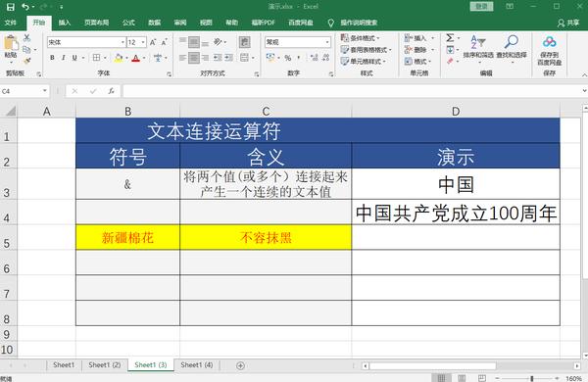Click the Share button
Viewport: 588px width, 382px height.
[x=568, y=23]
